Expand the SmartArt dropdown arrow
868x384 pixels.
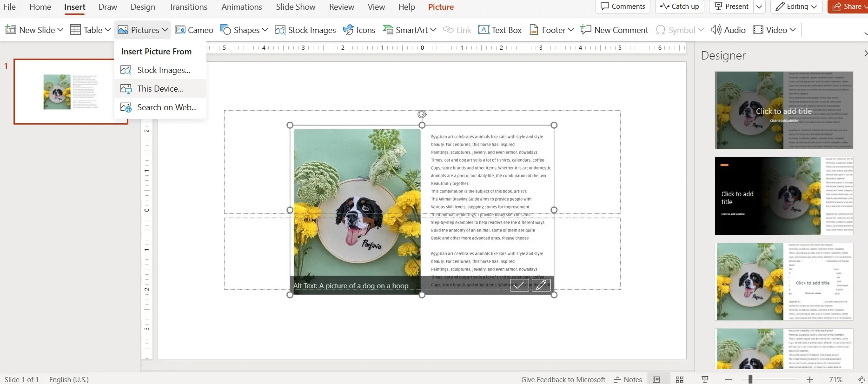tap(433, 30)
